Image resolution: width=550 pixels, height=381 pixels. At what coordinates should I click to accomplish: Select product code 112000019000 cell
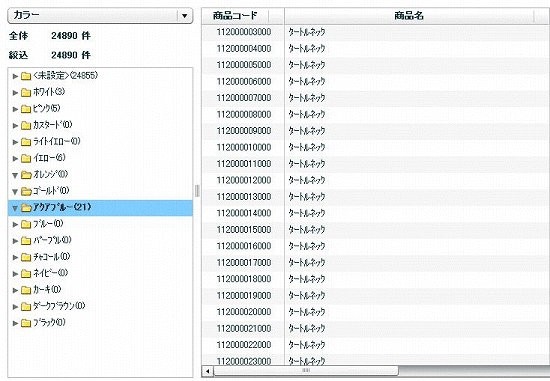(x=243, y=296)
